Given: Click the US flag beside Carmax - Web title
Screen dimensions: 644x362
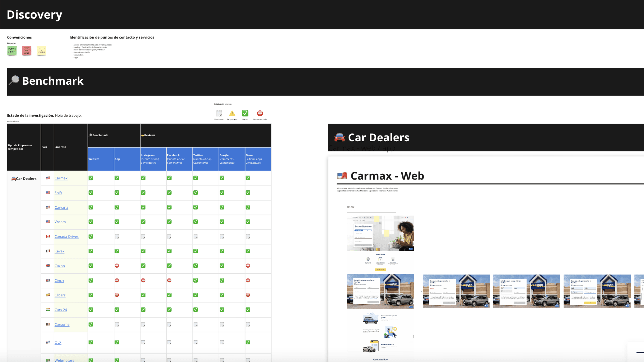Looking at the screenshot, I should pyautogui.click(x=342, y=176).
